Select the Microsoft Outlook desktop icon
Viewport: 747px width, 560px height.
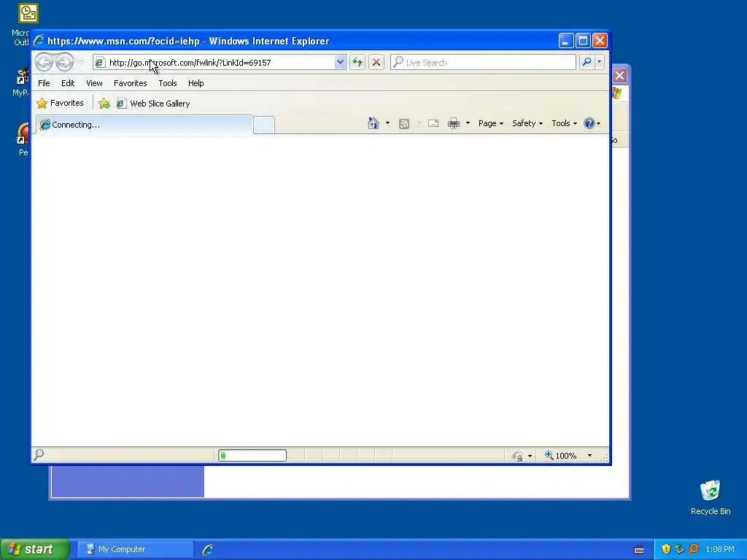point(28,13)
